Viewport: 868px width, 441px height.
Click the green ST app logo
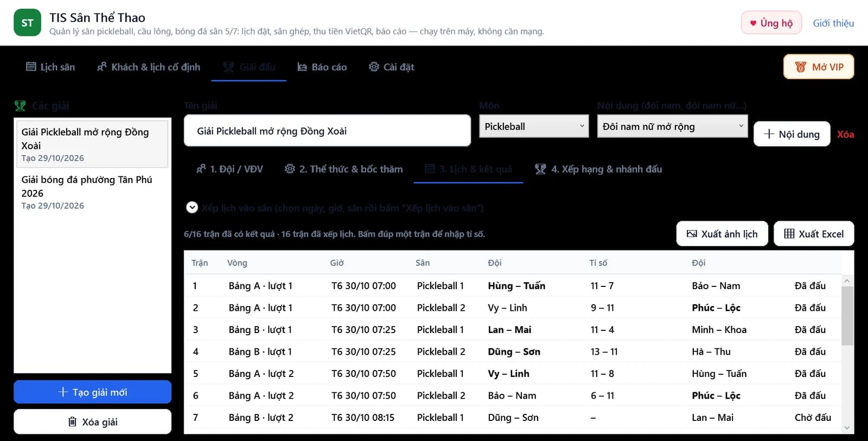pyautogui.click(x=27, y=23)
